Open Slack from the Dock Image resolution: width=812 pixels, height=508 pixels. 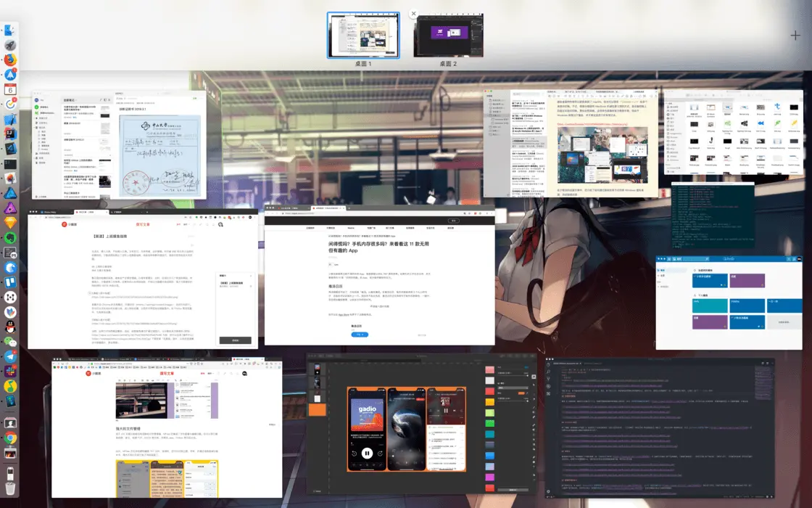(10, 371)
